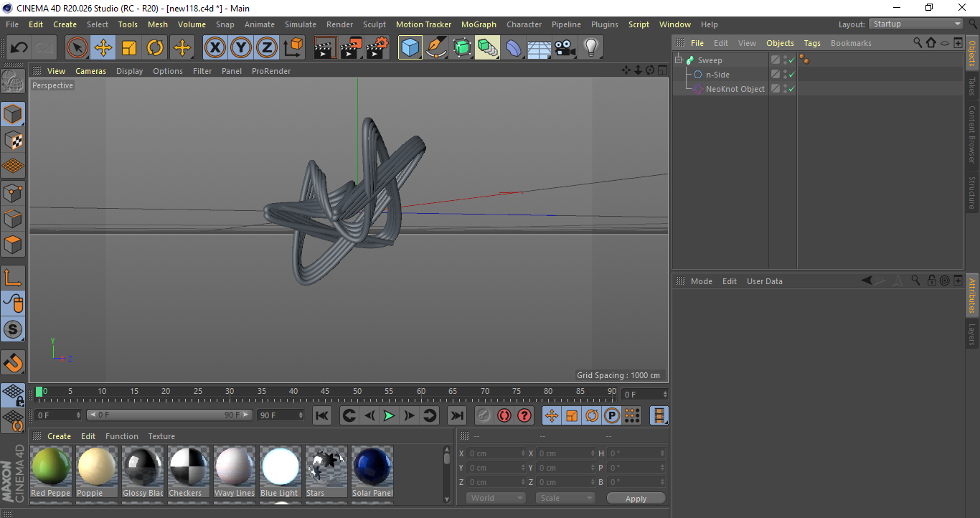Switch to Model mode
The image size is (980, 518).
13,114
